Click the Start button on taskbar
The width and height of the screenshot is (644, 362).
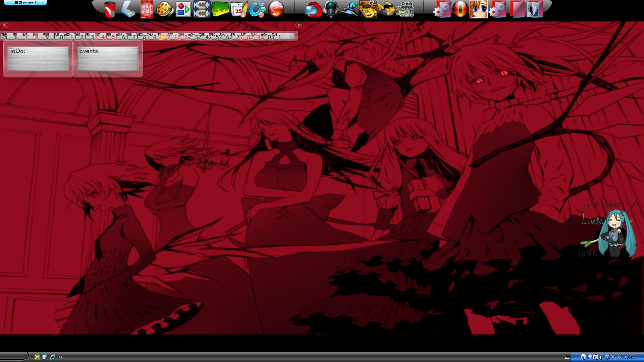pos(14,357)
